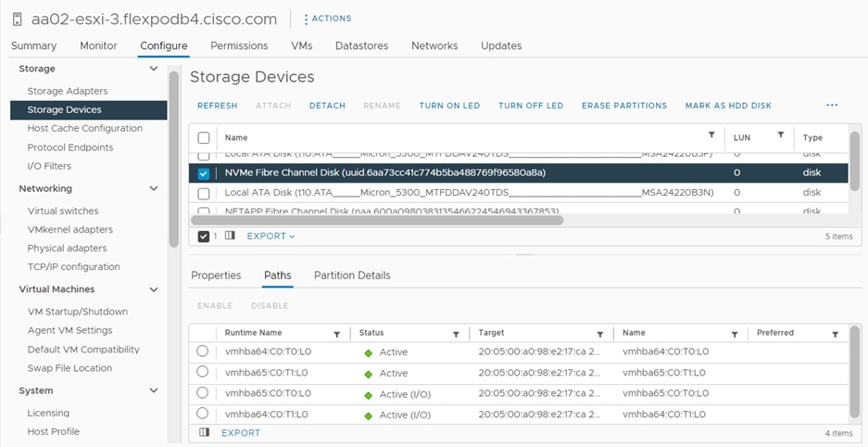Select path vmhba65:C0:T1:L0 radio button
The image size is (868, 447).
coord(202,372)
